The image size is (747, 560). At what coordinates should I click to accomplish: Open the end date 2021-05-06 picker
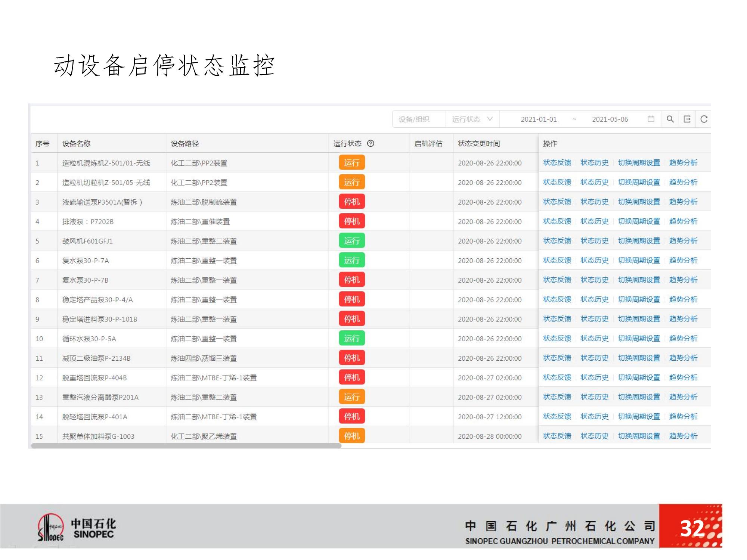pyautogui.click(x=610, y=119)
